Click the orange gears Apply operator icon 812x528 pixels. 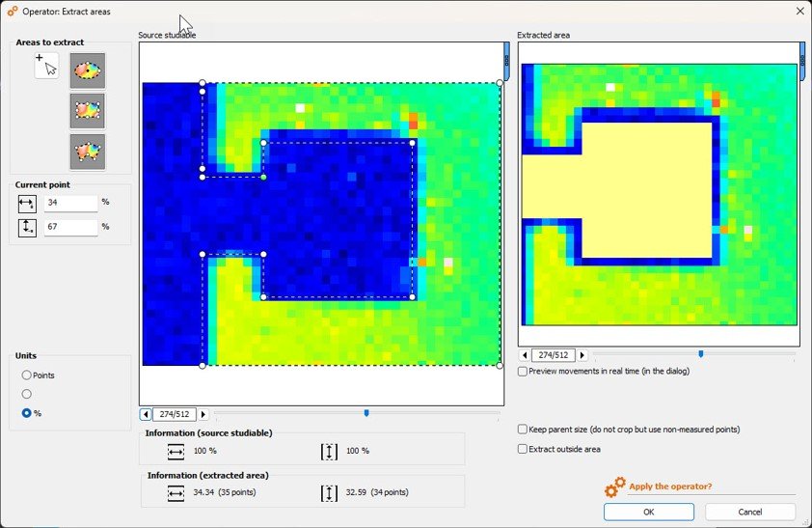click(x=615, y=487)
